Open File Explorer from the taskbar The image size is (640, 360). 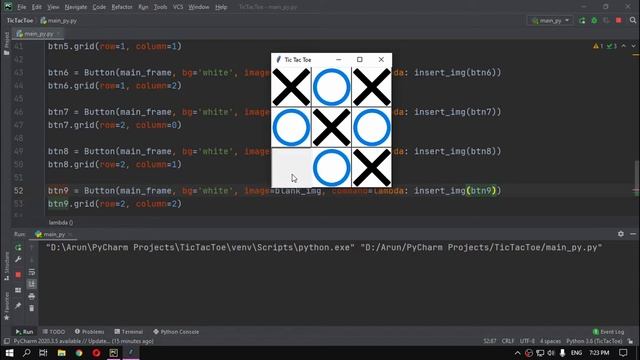[61, 353]
